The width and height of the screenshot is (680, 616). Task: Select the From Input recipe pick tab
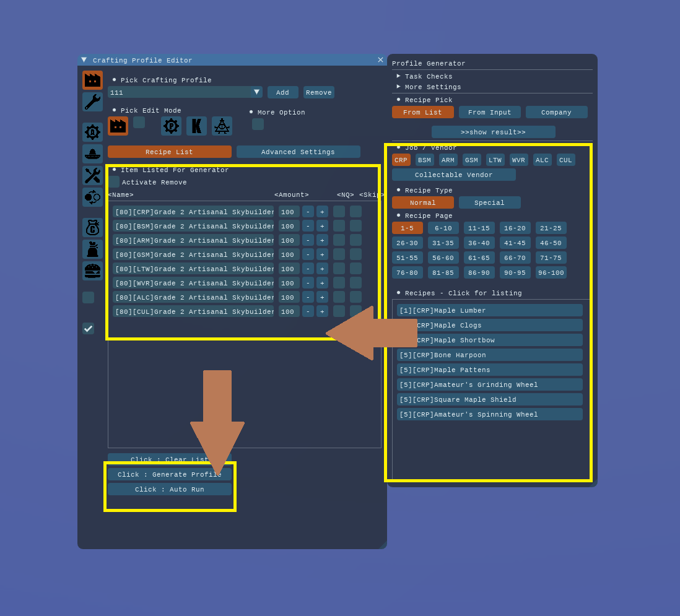[489, 112]
